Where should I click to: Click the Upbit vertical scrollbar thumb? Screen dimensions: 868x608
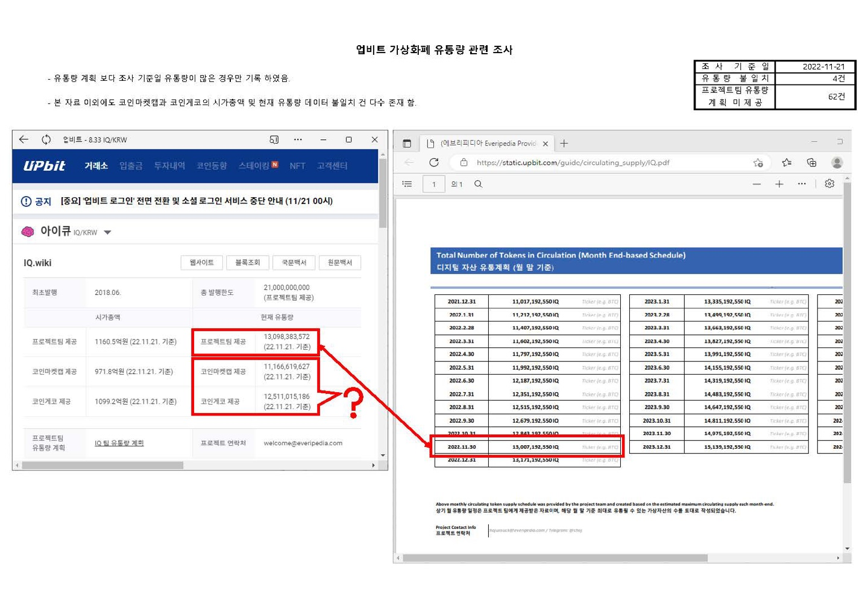coord(382,193)
